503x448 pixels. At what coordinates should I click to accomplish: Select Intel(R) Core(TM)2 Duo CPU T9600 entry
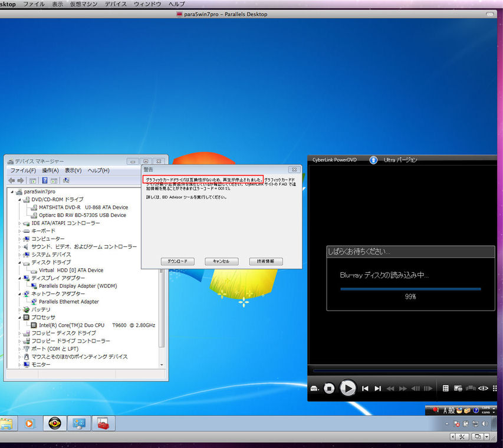(x=97, y=325)
